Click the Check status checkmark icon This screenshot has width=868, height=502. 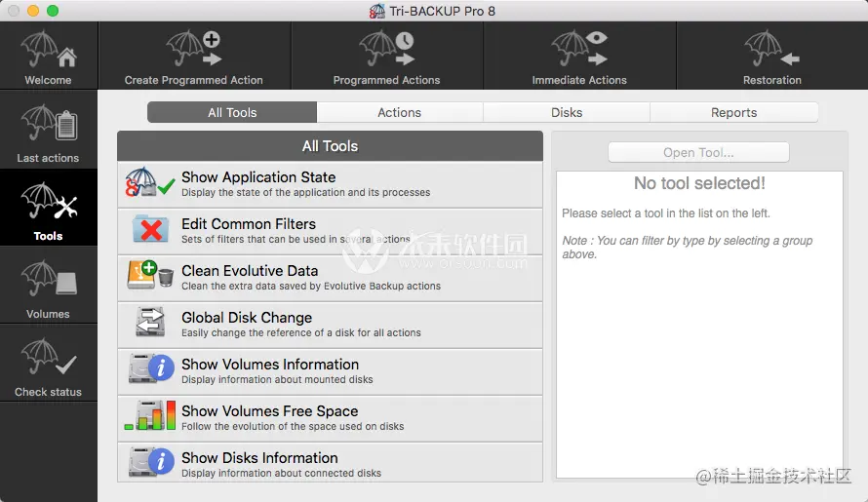[x=49, y=359]
